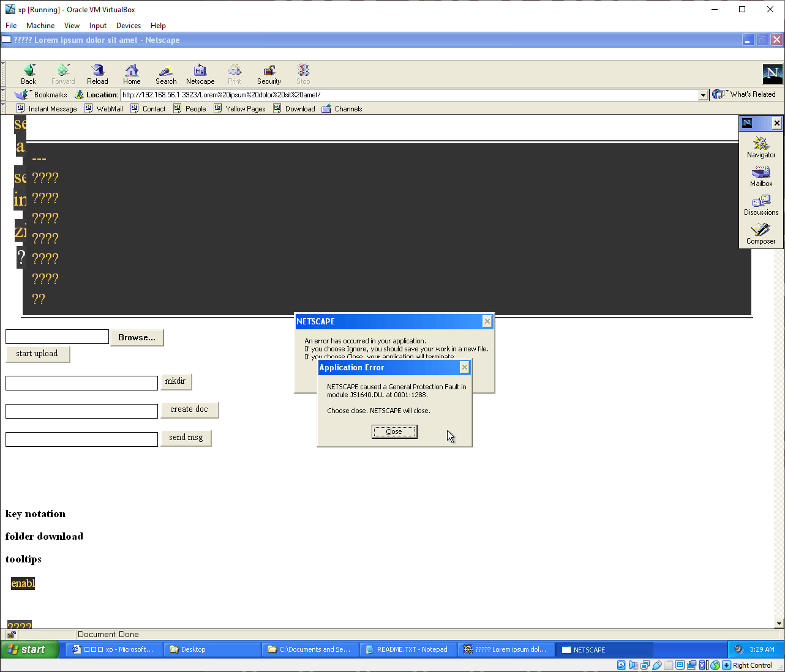Switch to README.TXT - Notepad taskbar item
The width and height of the screenshot is (785, 672).
coord(408,650)
